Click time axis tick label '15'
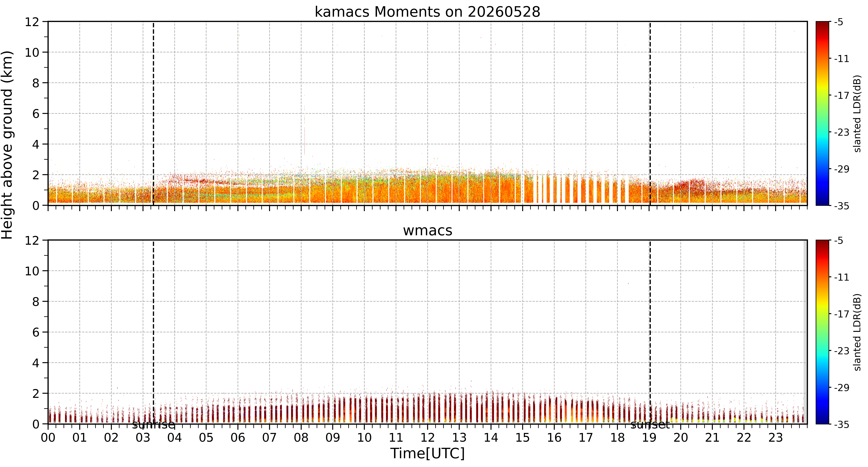Image resolution: width=868 pixels, height=467 pixels. (x=523, y=438)
